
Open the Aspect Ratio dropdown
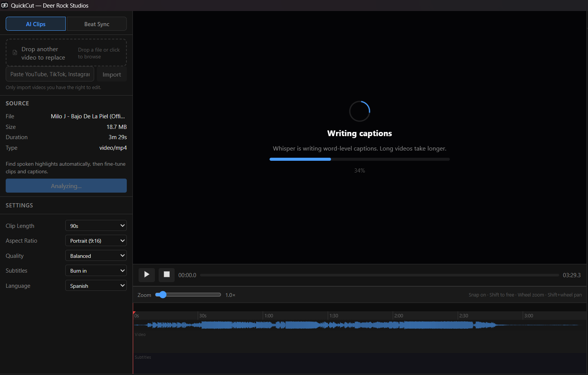tap(96, 241)
